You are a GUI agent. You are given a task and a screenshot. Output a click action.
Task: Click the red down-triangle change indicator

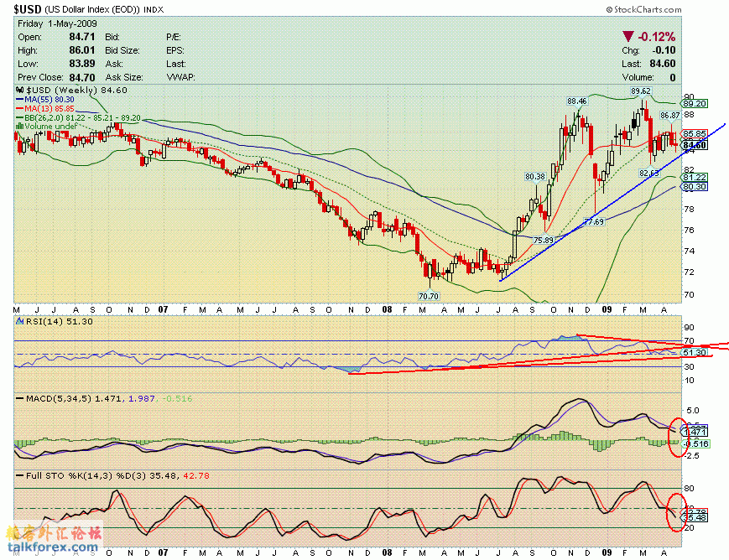(x=627, y=37)
